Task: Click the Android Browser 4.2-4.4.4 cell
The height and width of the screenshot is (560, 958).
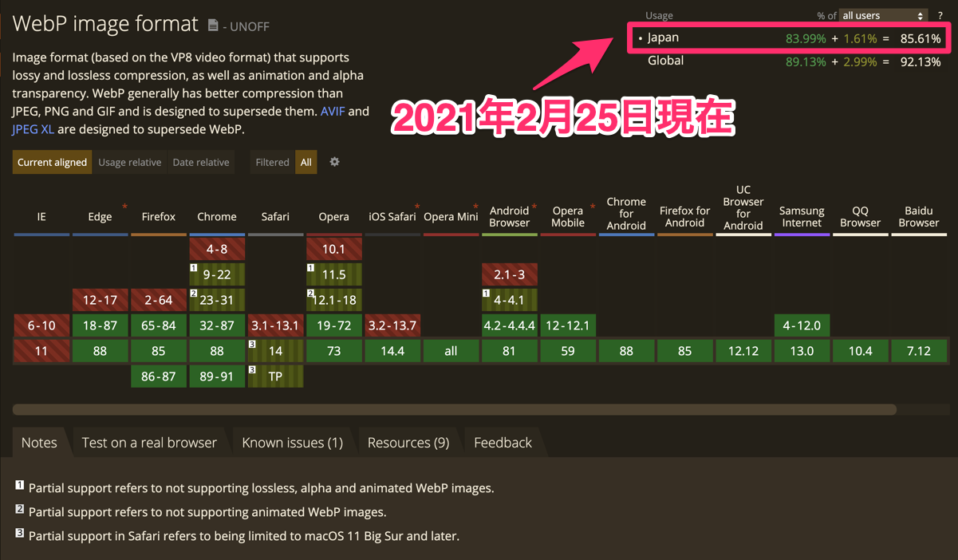Action: [509, 325]
